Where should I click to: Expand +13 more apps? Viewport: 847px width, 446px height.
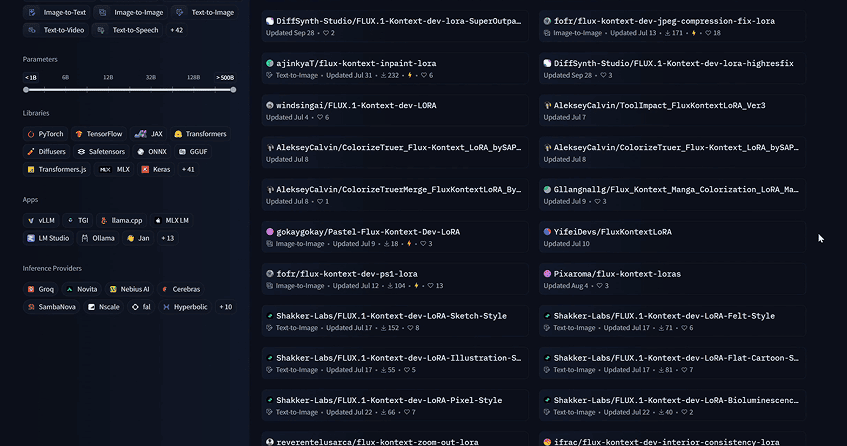pyautogui.click(x=167, y=238)
